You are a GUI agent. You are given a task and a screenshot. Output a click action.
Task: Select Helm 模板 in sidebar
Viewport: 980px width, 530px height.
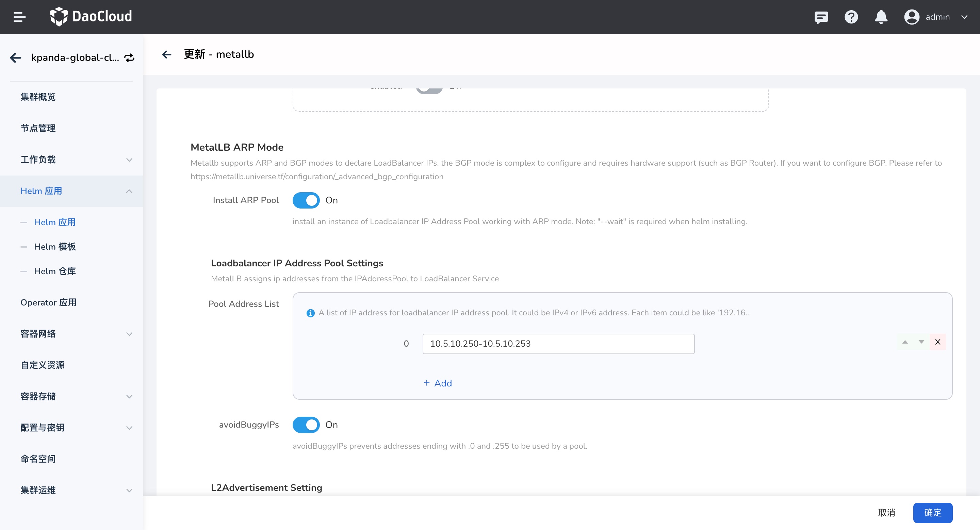pyautogui.click(x=55, y=247)
